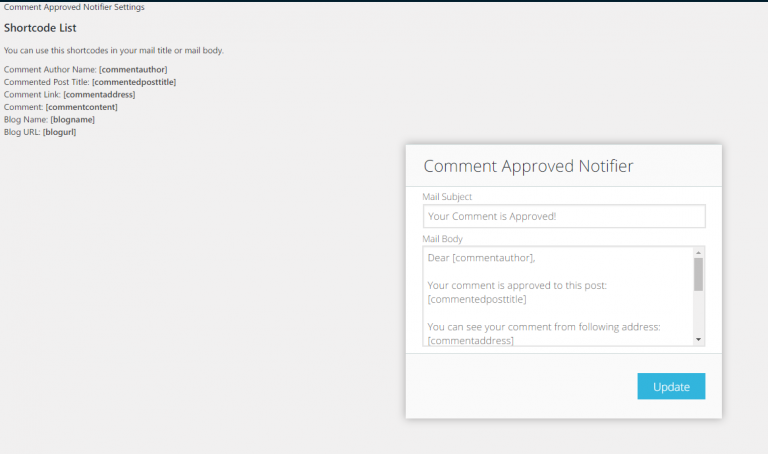Click the Update button
Image resolution: width=768 pixels, height=454 pixels.
click(671, 386)
